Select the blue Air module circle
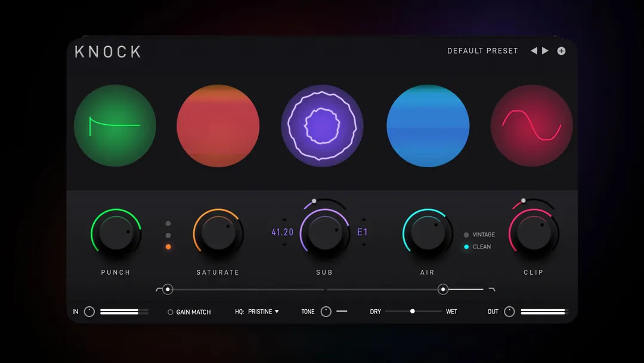Image resolution: width=644 pixels, height=363 pixels. 428,125
